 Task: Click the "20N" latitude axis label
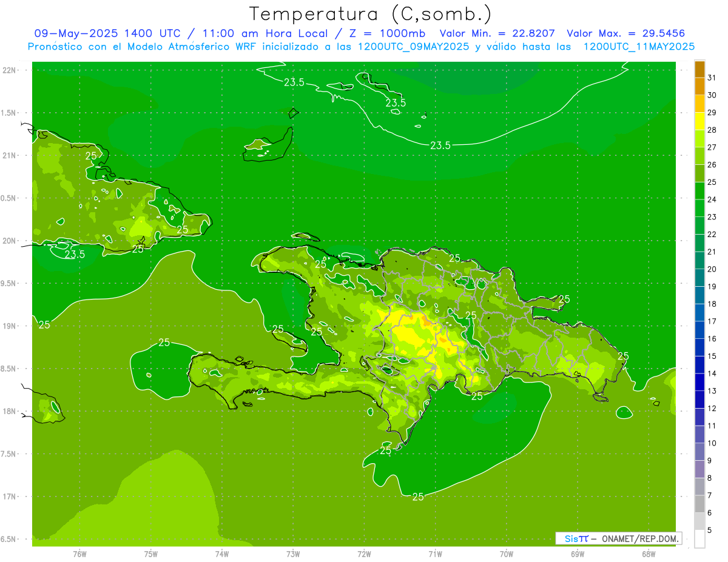pos(9,241)
